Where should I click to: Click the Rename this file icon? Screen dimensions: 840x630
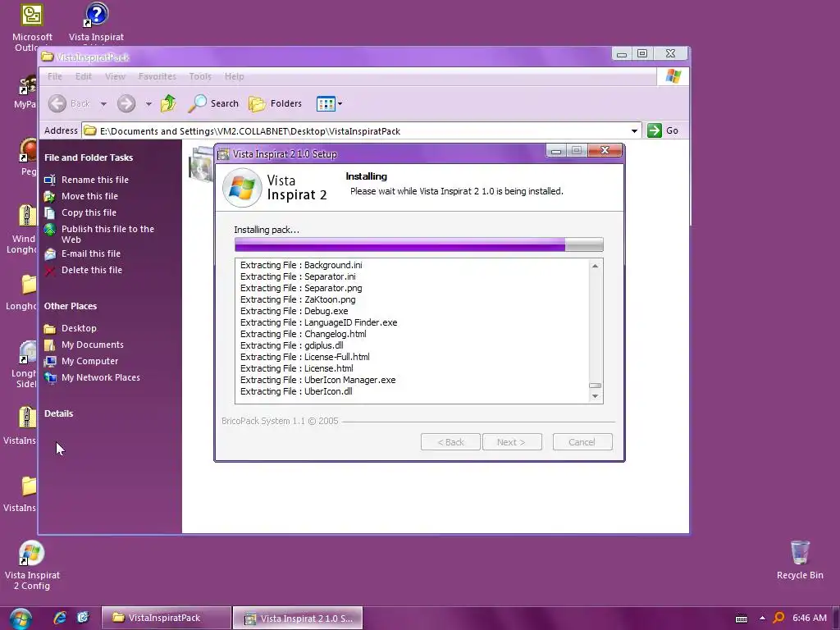pyautogui.click(x=50, y=180)
